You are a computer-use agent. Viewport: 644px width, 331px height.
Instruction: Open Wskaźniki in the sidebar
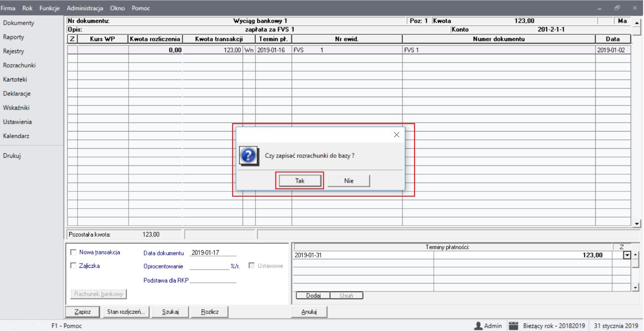16,107
